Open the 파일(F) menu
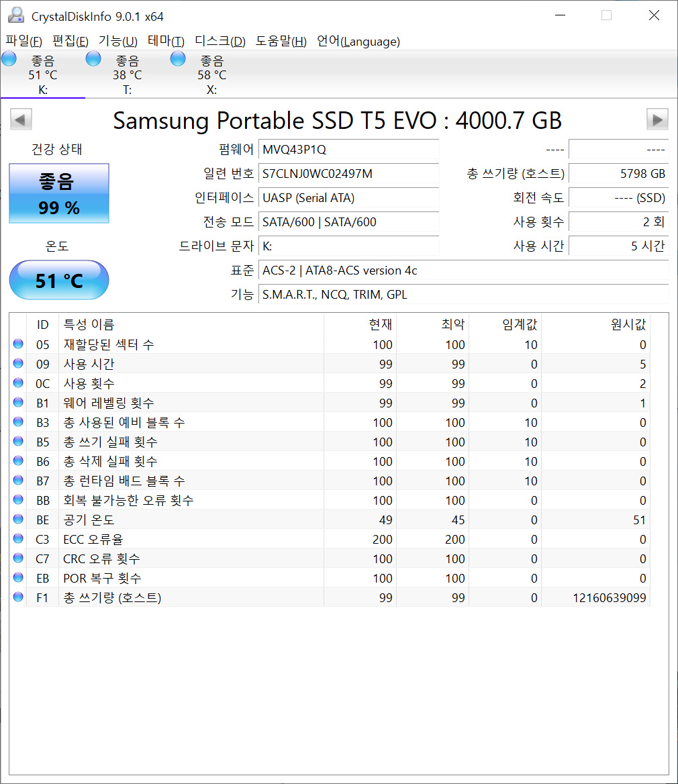This screenshot has width=678, height=784. pyautogui.click(x=23, y=42)
